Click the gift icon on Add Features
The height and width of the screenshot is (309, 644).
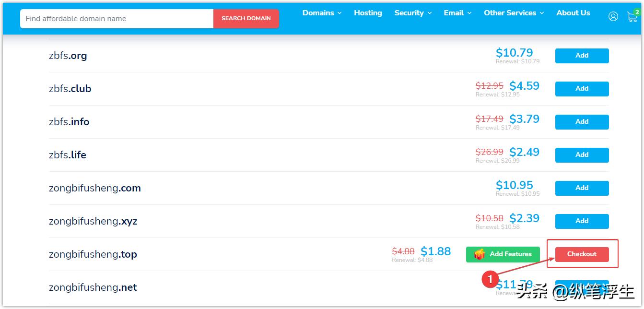pyautogui.click(x=479, y=254)
